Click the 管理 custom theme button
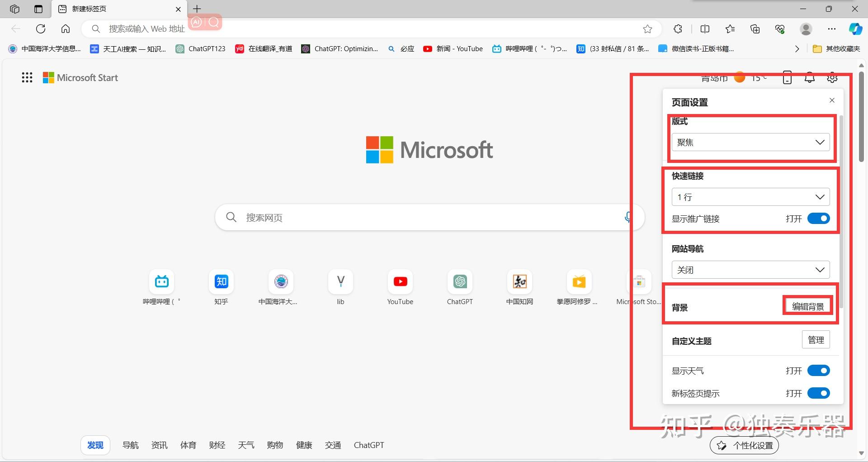The height and width of the screenshot is (462, 868). pos(816,340)
